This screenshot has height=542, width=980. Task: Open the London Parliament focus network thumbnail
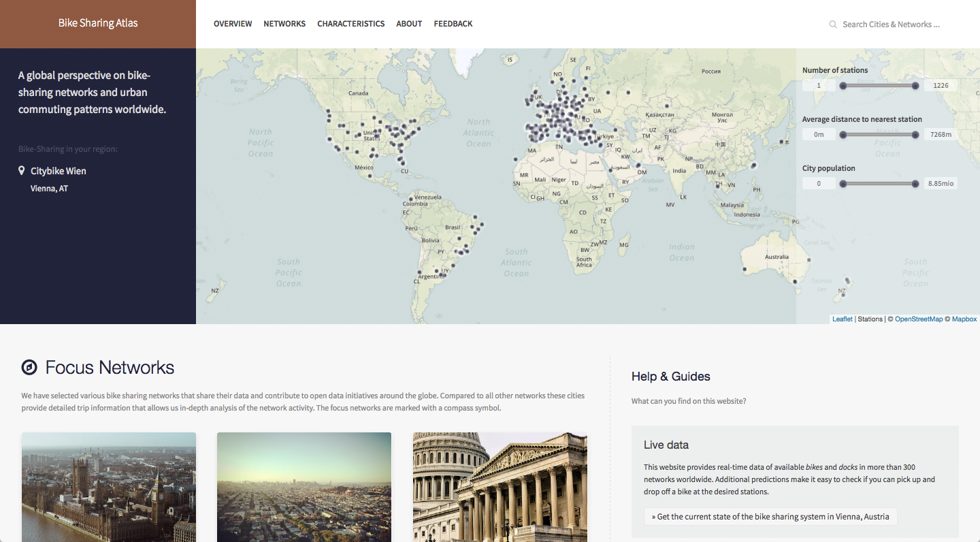click(109, 487)
